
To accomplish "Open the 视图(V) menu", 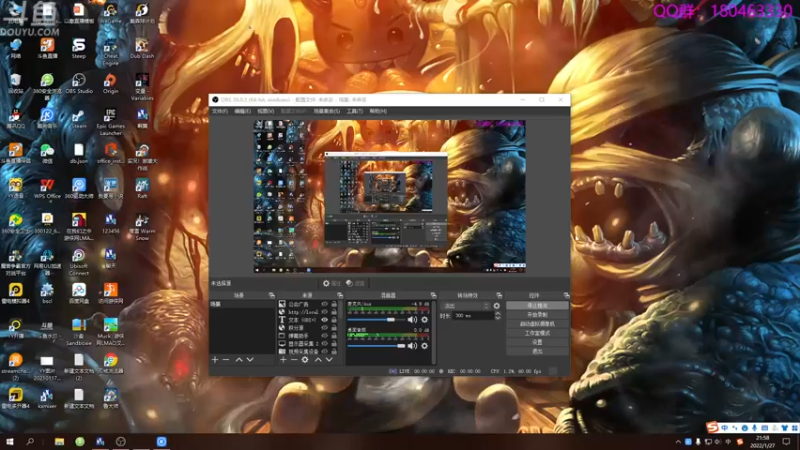I will (x=265, y=111).
